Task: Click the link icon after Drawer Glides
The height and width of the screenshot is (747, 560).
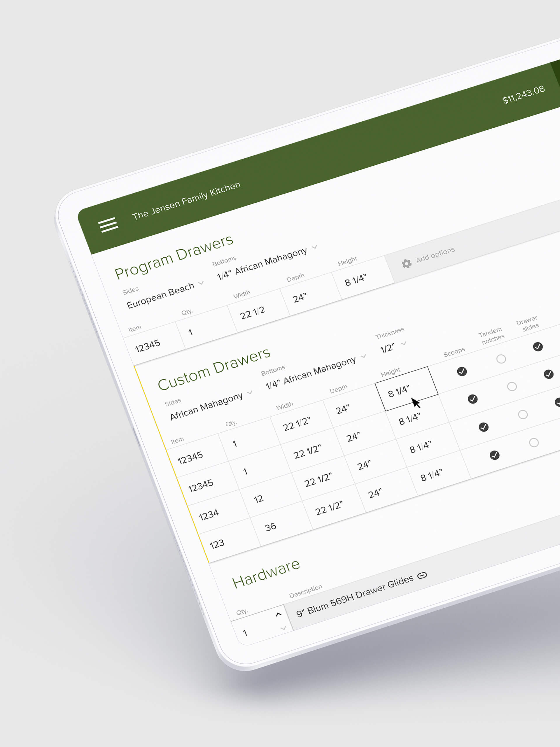Action: 422,575
